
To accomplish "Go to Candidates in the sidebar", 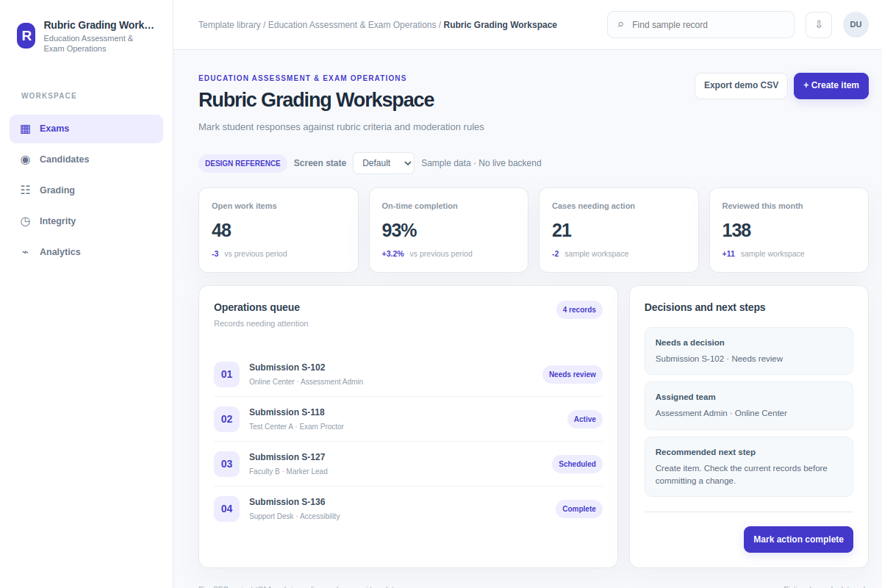I will click(x=86, y=159).
